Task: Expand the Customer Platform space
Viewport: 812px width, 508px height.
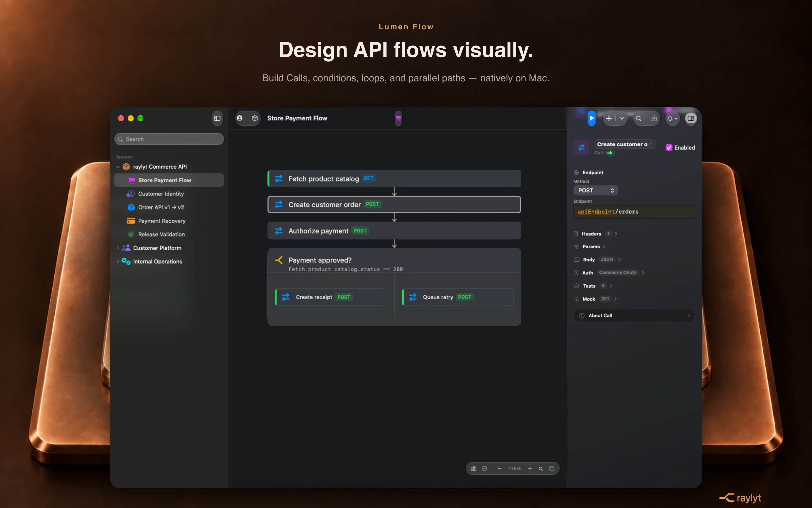Action: [118, 248]
